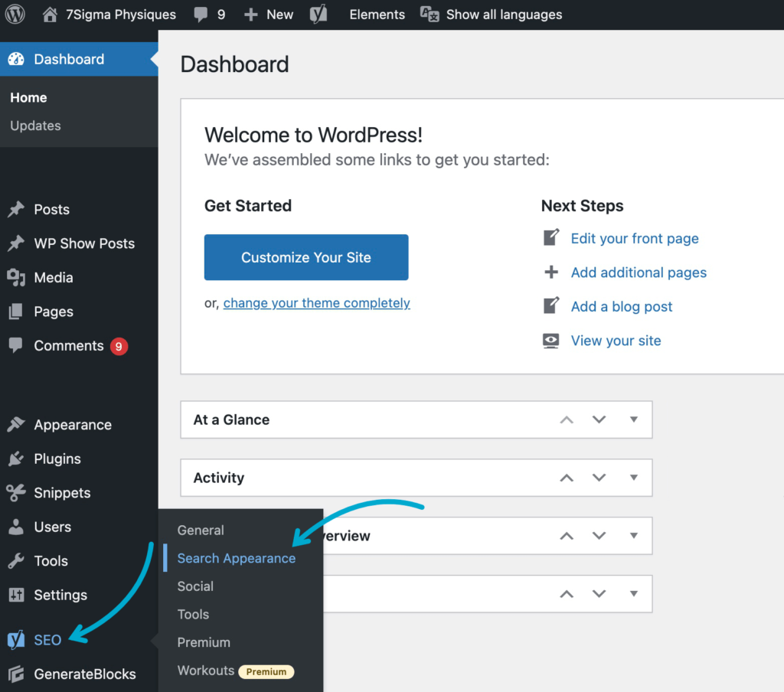Click the Comments speech bubble sidebar icon
The width and height of the screenshot is (784, 692).
(16, 345)
